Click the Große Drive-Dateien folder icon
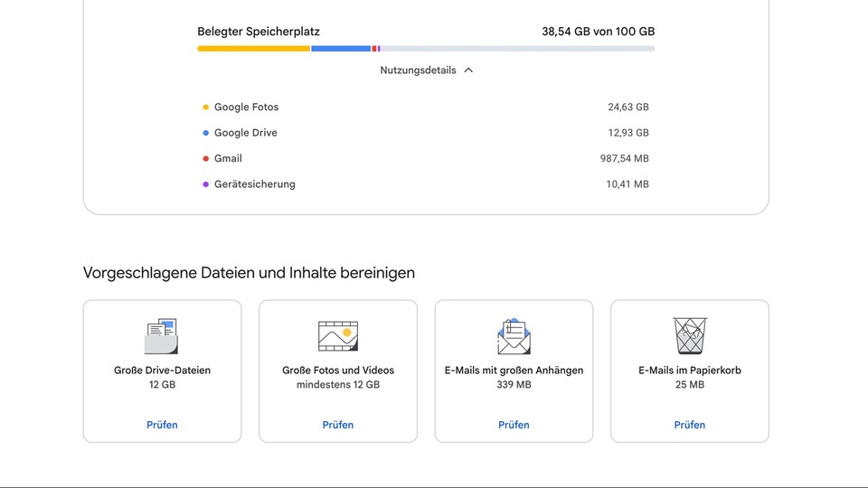868x488 pixels. (162, 336)
